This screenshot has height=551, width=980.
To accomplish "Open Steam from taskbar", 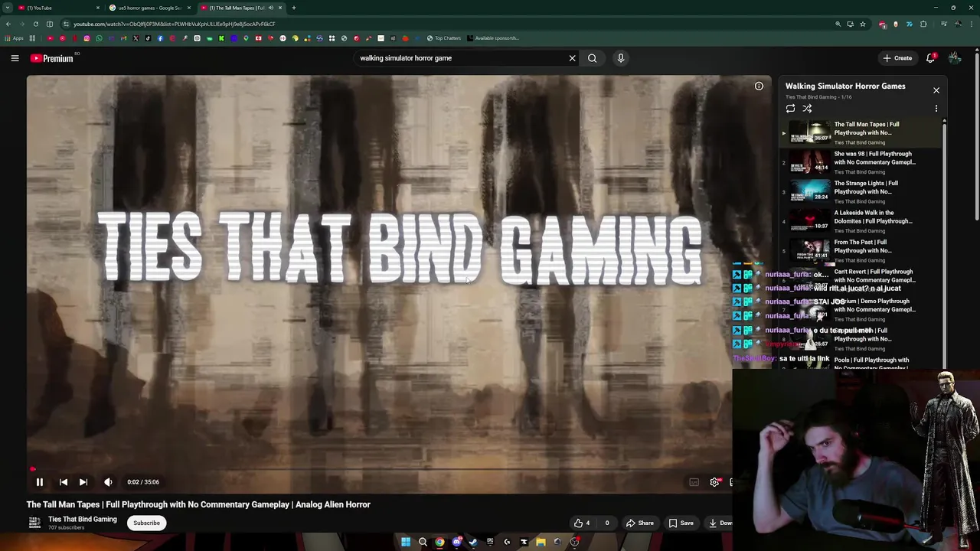I will point(473,542).
